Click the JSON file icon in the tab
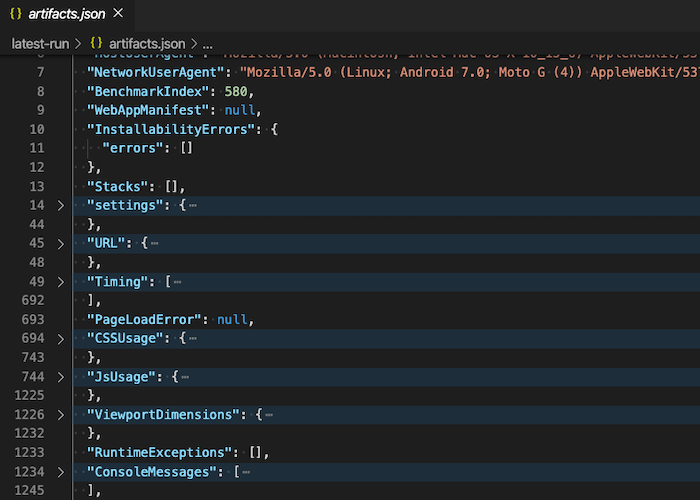Screen dimensions: 700x500 click(16, 14)
